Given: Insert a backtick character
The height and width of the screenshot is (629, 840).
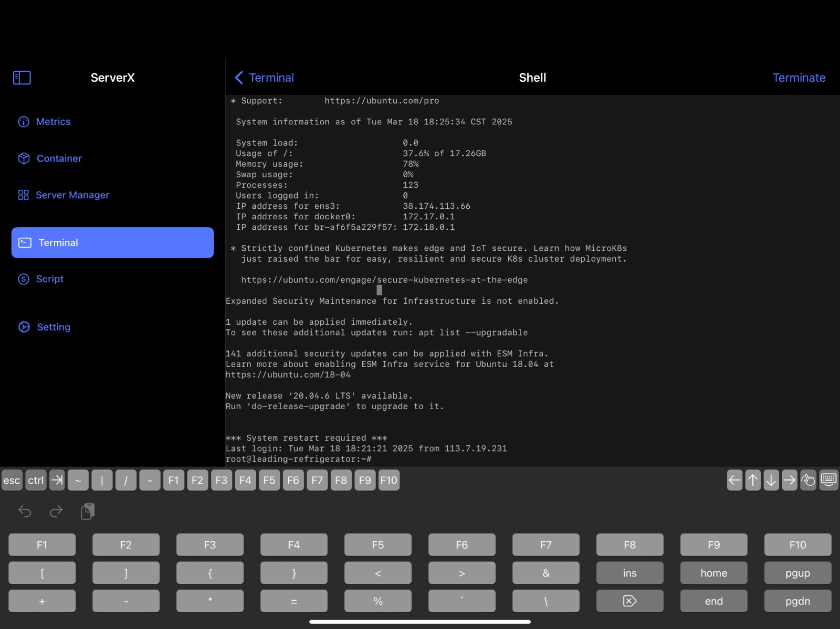Looking at the screenshot, I should click(462, 601).
